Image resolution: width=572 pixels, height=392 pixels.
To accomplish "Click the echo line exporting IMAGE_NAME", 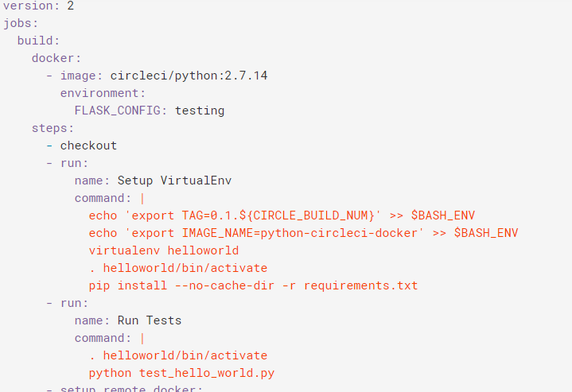I will (303, 233).
